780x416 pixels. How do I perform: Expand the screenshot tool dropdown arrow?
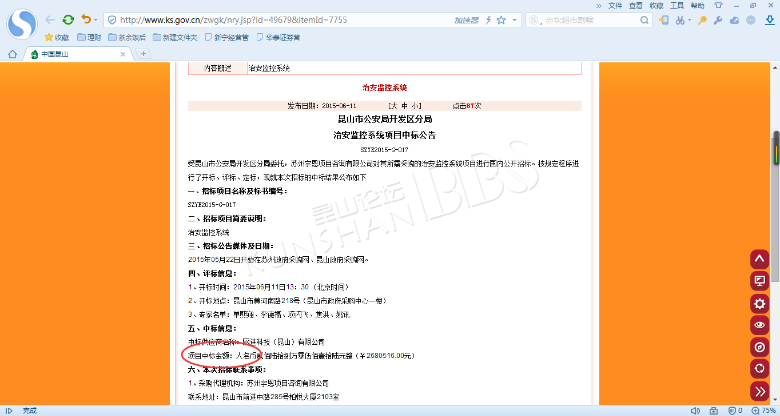point(689,20)
